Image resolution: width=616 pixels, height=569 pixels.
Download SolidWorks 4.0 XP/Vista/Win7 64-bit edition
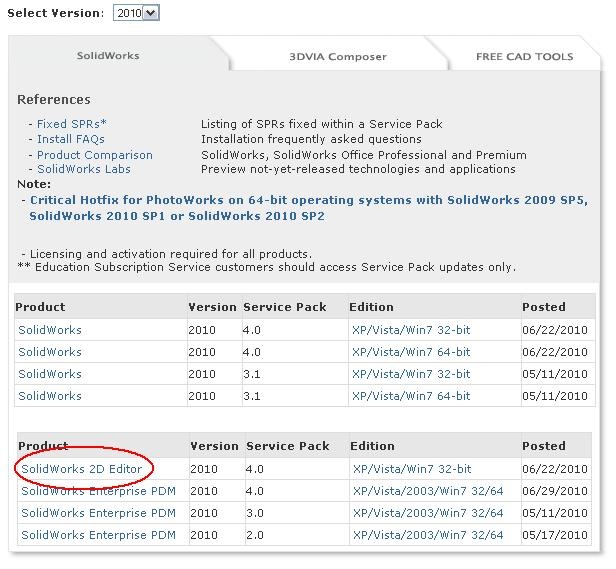click(410, 352)
